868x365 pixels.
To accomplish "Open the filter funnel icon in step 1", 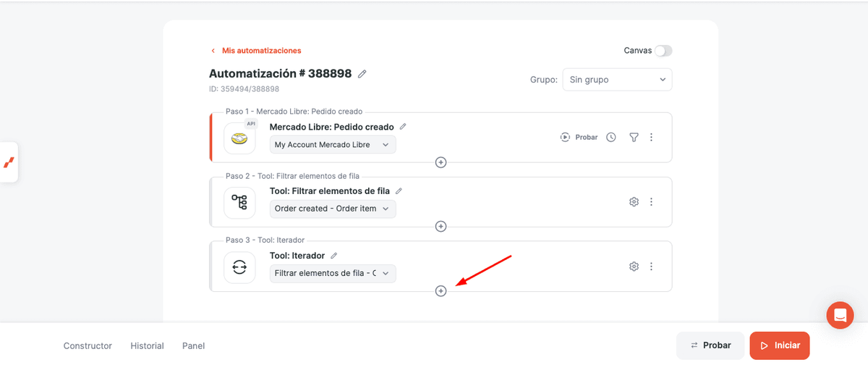I will (634, 137).
